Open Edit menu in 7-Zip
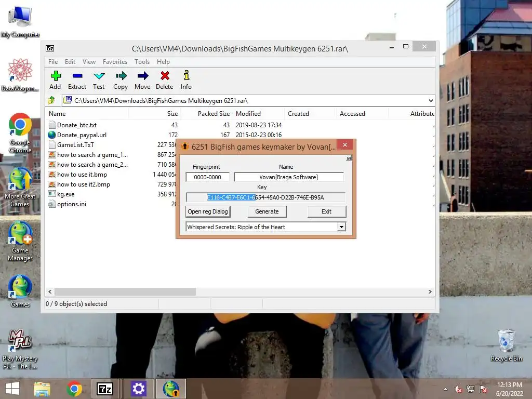 point(70,62)
